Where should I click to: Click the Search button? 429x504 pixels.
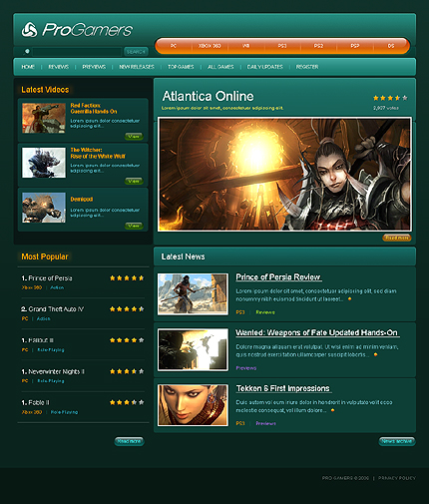click(136, 52)
